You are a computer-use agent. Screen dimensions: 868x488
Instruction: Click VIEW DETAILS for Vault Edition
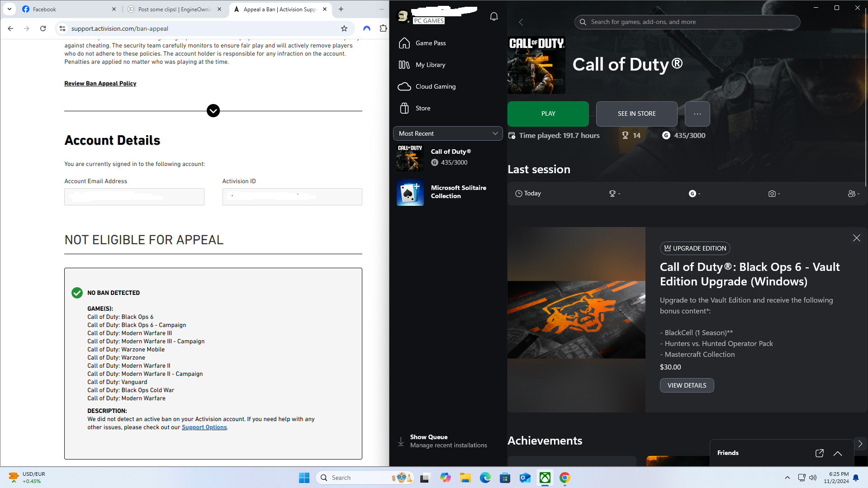click(687, 385)
